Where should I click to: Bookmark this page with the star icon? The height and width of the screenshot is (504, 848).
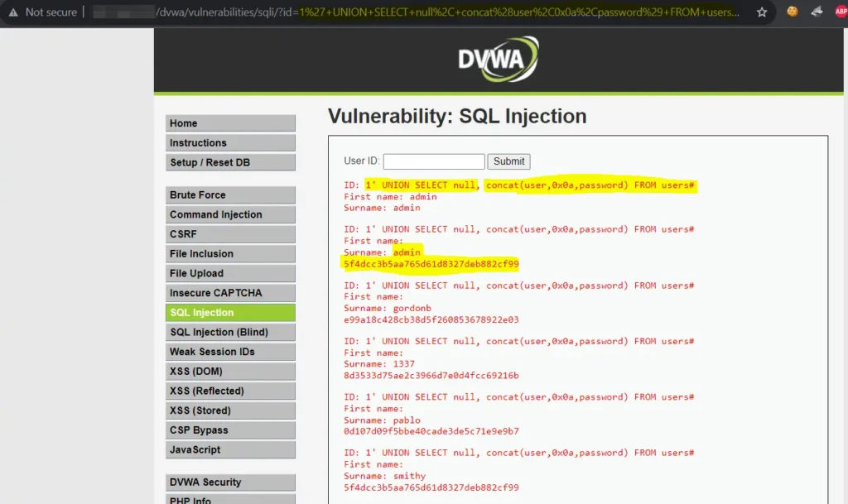point(762,12)
